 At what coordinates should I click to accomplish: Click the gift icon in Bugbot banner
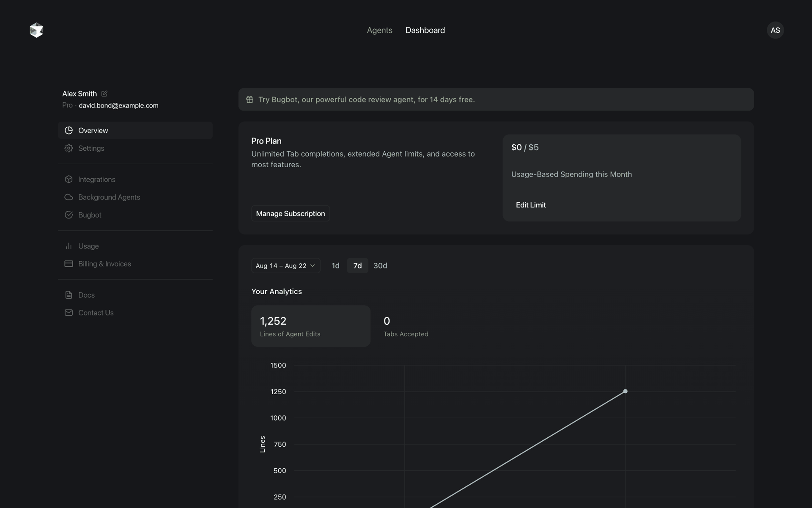tap(250, 99)
